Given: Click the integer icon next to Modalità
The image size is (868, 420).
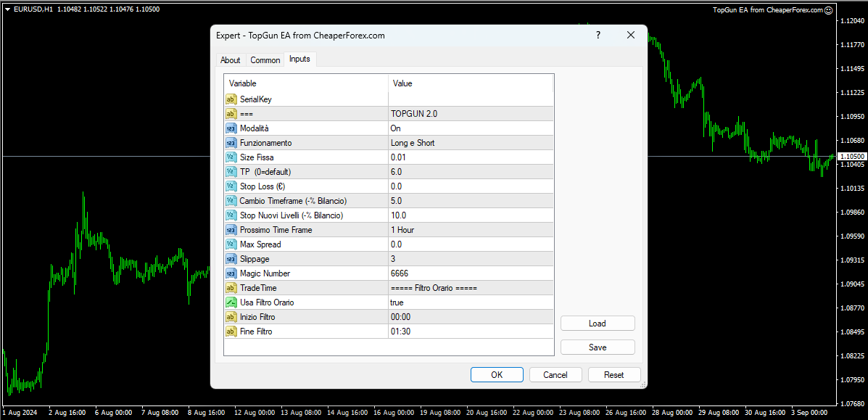Looking at the screenshot, I should [x=231, y=128].
